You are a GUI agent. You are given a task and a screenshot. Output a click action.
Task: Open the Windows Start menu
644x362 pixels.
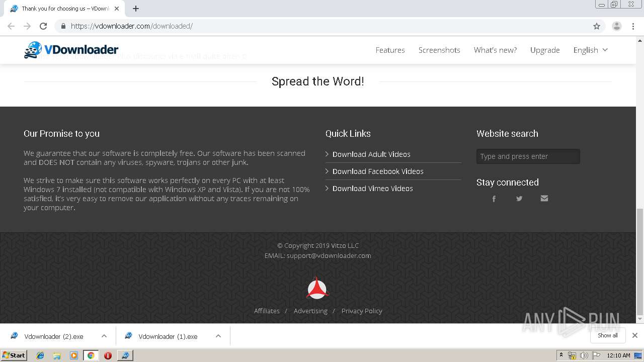tap(14, 355)
